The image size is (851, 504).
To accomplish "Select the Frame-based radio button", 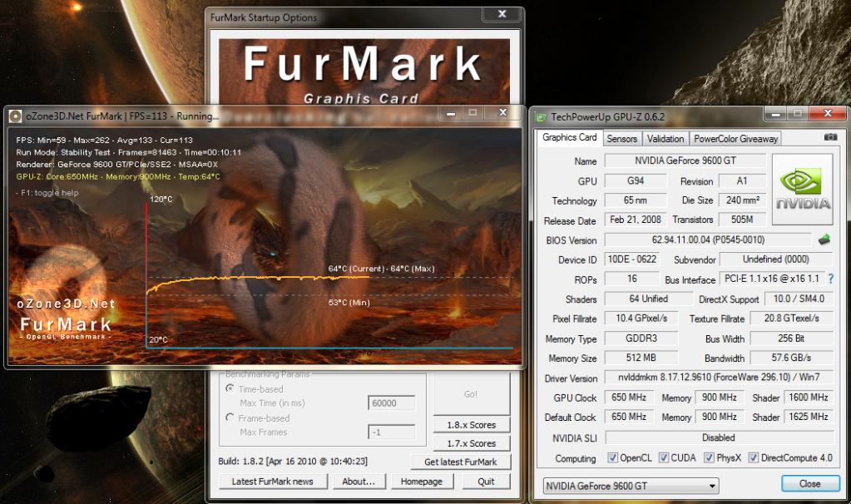I will [x=230, y=418].
